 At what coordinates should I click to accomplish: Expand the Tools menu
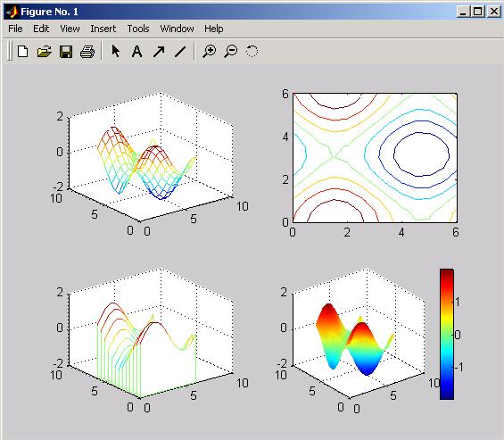(138, 29)
